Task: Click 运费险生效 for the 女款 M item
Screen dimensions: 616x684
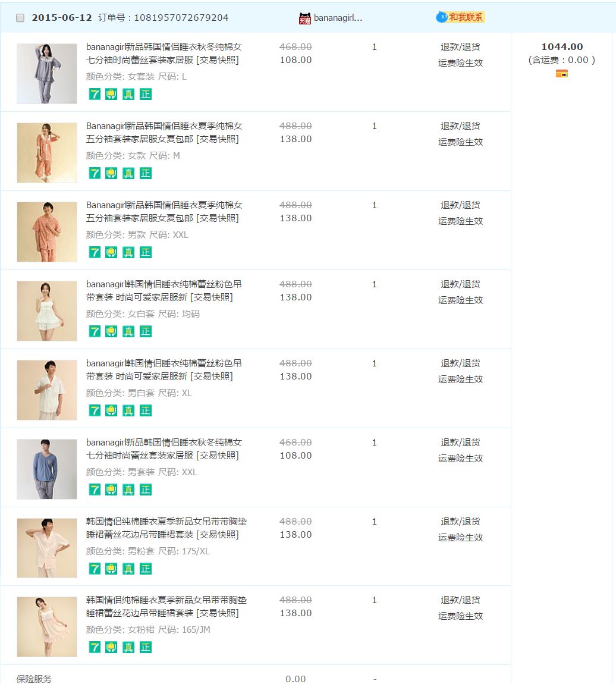Action: (x=460, y=142)
